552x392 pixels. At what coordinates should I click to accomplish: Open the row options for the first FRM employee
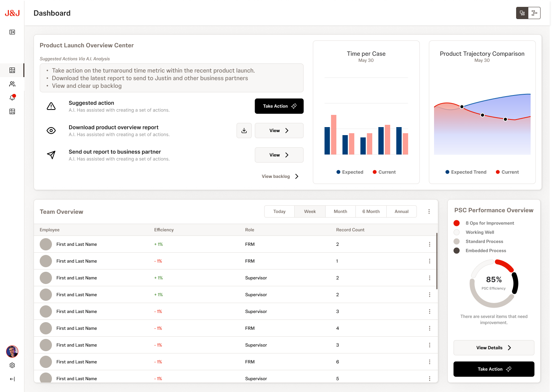point(429,244)
